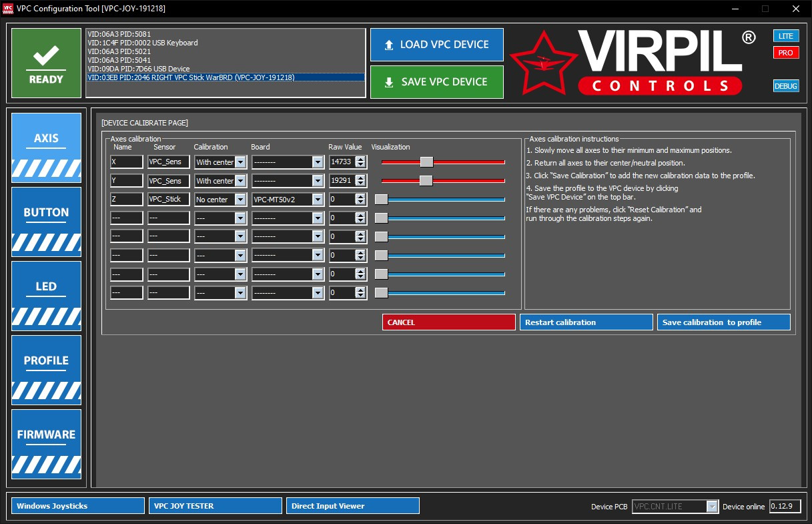Increase the X axis raw value
Image resolution: width=812 pixels, height=524 pixels.
point(361,159)
